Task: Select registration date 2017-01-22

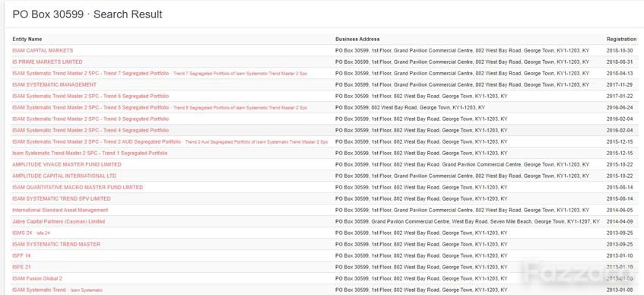Action: (x=620, y=96)
